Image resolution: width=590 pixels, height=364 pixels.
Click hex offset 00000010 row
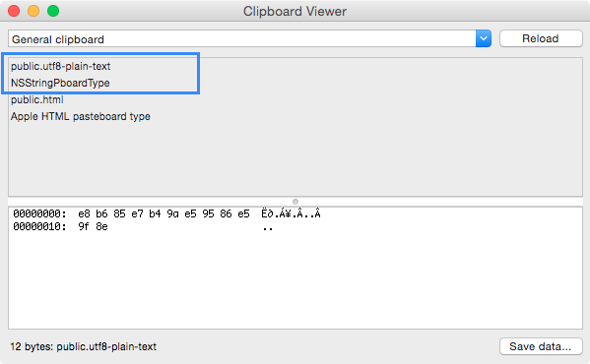[x=143, y=227]
